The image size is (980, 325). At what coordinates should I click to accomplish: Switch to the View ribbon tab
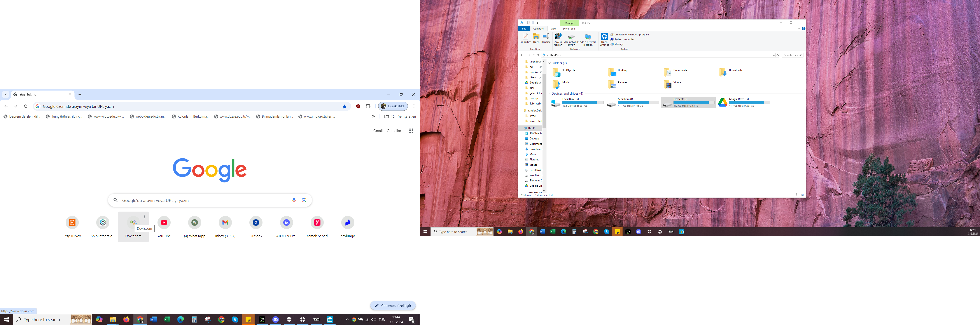point(553,29)
